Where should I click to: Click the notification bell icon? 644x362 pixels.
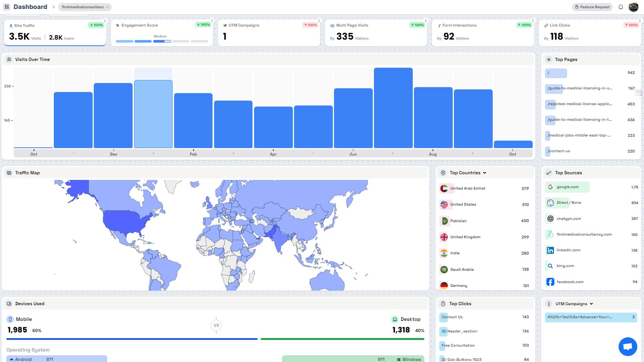click(621, 7)
